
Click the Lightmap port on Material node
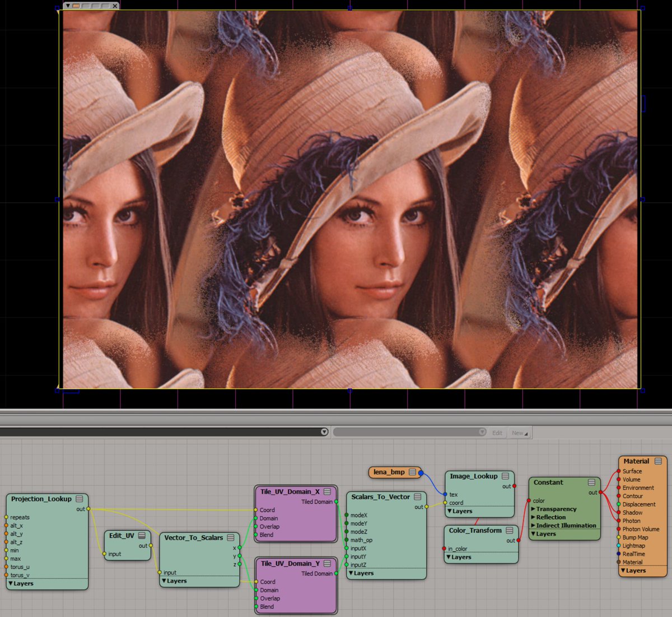(619, 546)
